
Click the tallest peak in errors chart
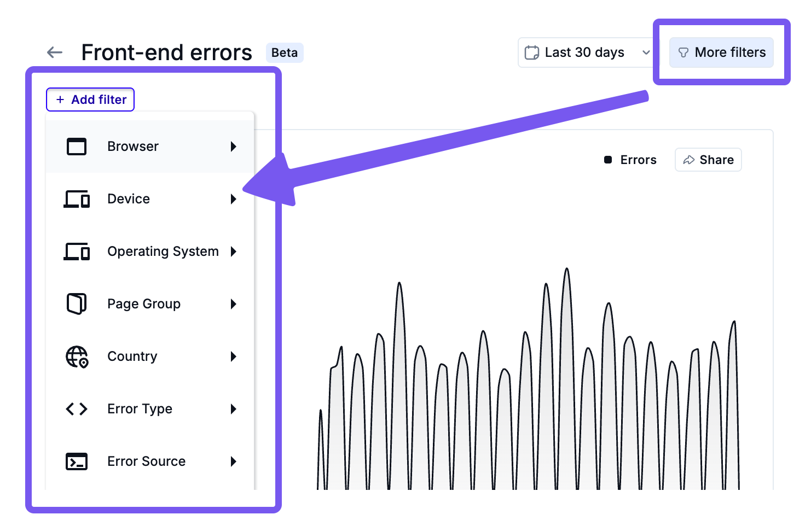567,271
